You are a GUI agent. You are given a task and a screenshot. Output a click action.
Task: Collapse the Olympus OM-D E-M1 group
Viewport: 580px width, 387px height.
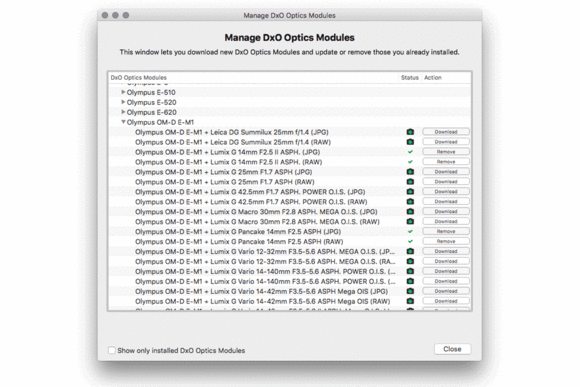pyautogui.click(x=123, y=122)
